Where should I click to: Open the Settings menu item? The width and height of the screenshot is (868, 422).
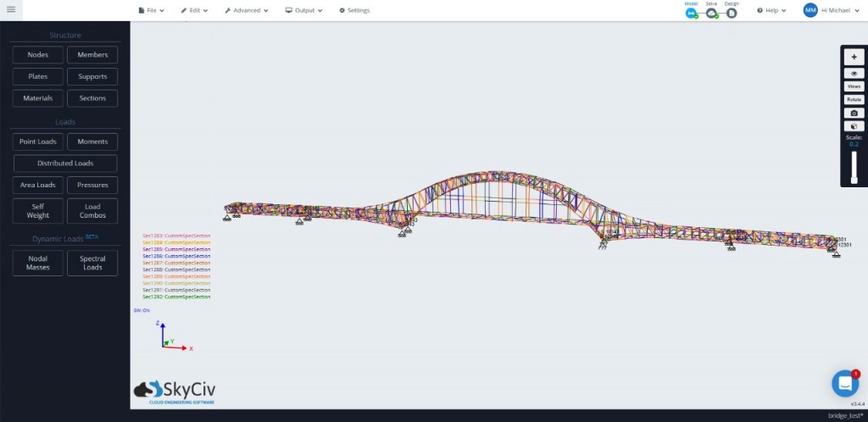[x=354, y=10]
